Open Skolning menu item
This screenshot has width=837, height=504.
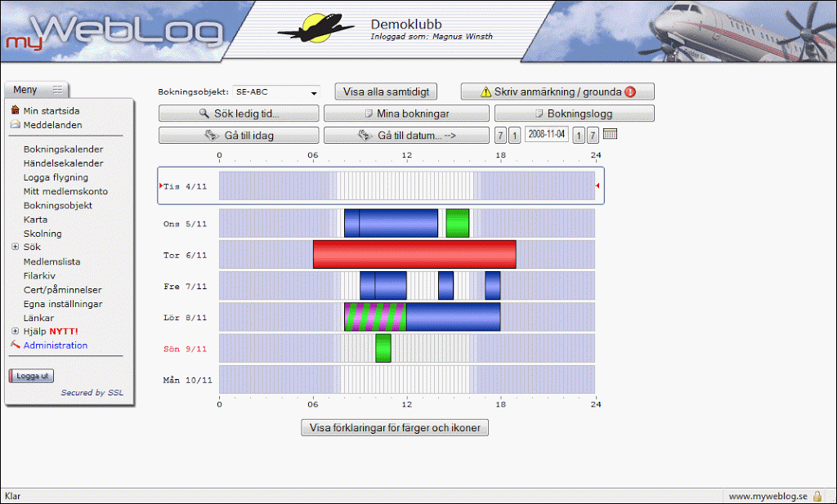43,234
